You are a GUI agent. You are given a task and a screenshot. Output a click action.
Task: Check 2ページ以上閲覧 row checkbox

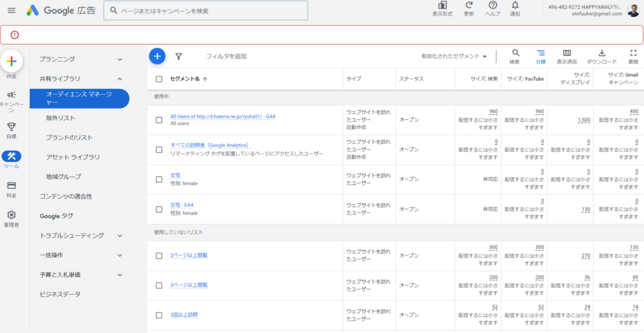(x=159, y=256)
